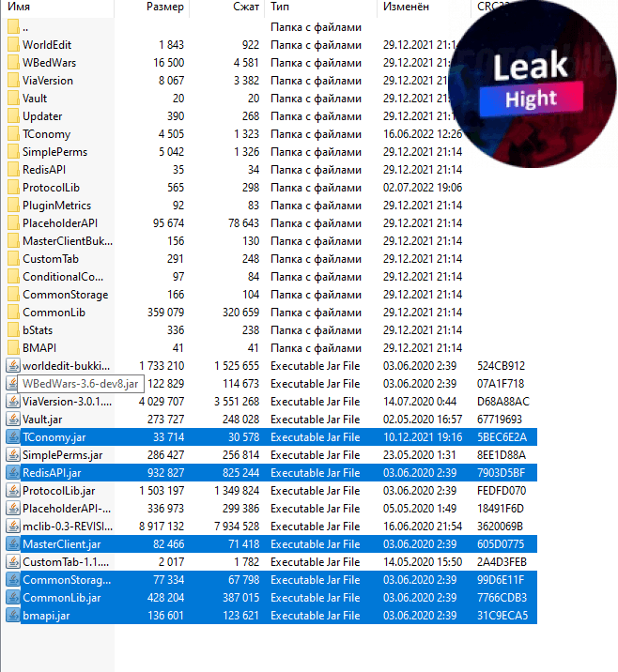Click the BMAPI folder icon
618x672 pixels.
(14, 348)
